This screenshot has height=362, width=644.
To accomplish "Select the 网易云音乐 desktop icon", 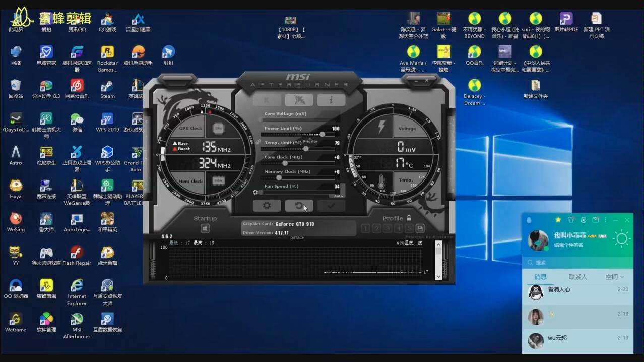I will pyautogui.click(x=77, y=89).
